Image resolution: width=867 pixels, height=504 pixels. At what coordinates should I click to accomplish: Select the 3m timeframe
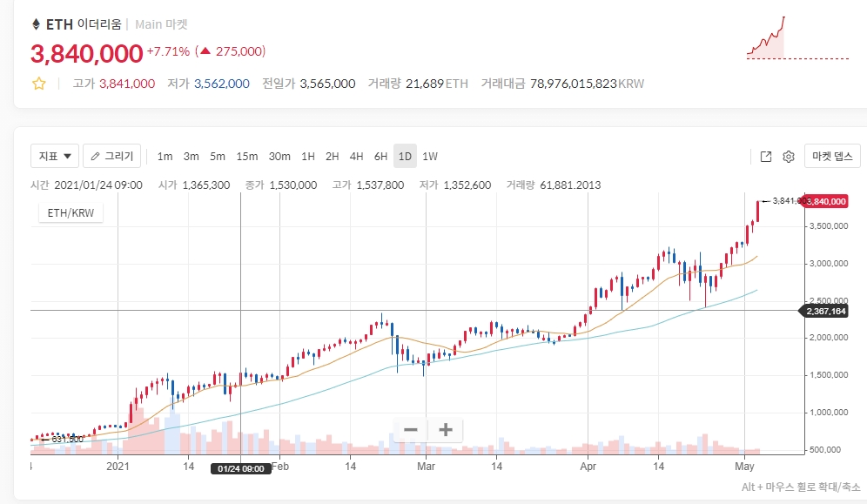click(x=192, y=157)
